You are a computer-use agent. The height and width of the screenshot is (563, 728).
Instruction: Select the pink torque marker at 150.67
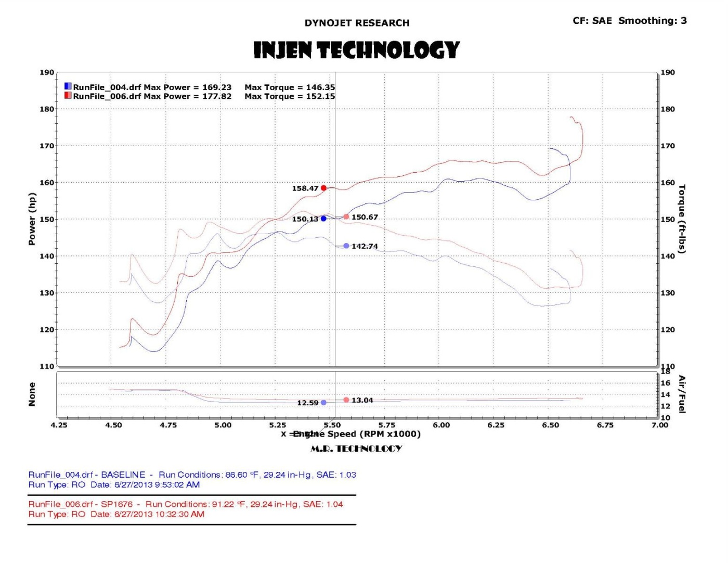(346, 216)
